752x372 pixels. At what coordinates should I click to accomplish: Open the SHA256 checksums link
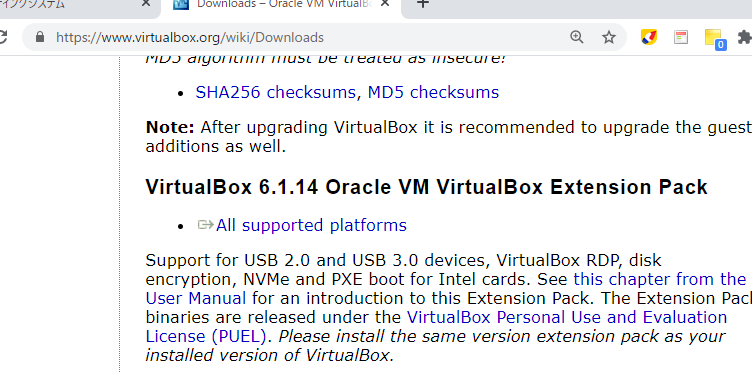click(x=275, y=92)
